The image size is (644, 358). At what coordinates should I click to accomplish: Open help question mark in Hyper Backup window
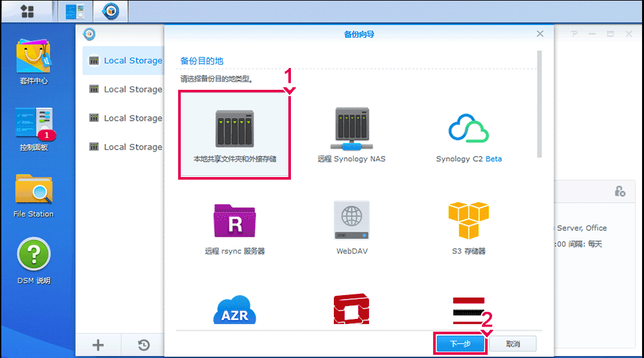[x=574, y=34]
